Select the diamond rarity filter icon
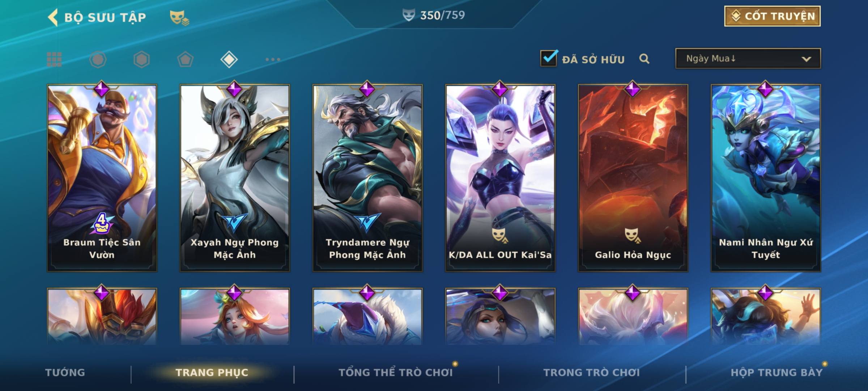 tap(229, 59)
